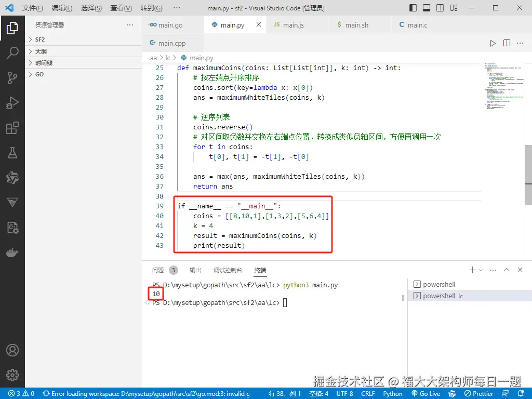Close the main.py editor tab
Viewport: 532px width, 399px height.
(259, 24)
